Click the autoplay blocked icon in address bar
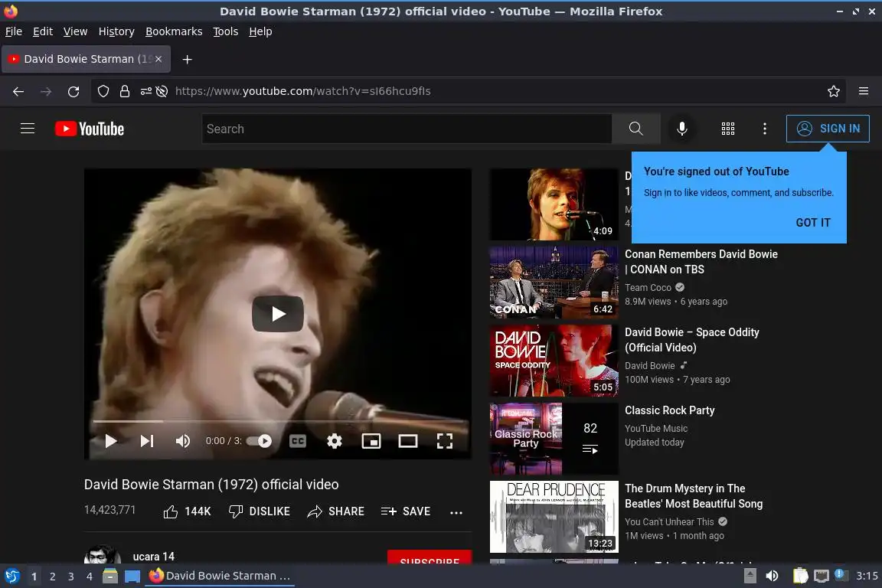Image resolution: width=882 pixels, height=588 pixels. pyautogui.click(x=162, y=91)
